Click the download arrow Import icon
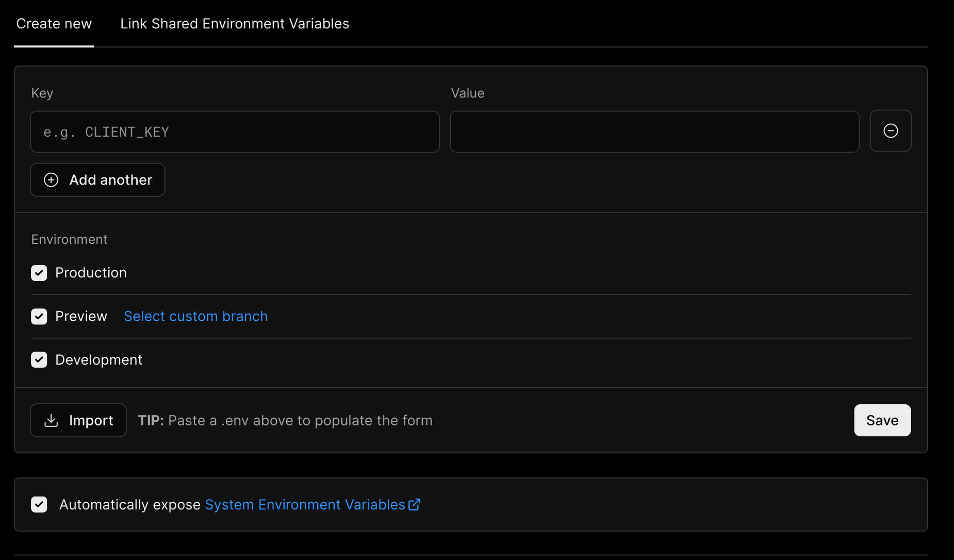This screenshot has width=954, height=560. (51, 421)
